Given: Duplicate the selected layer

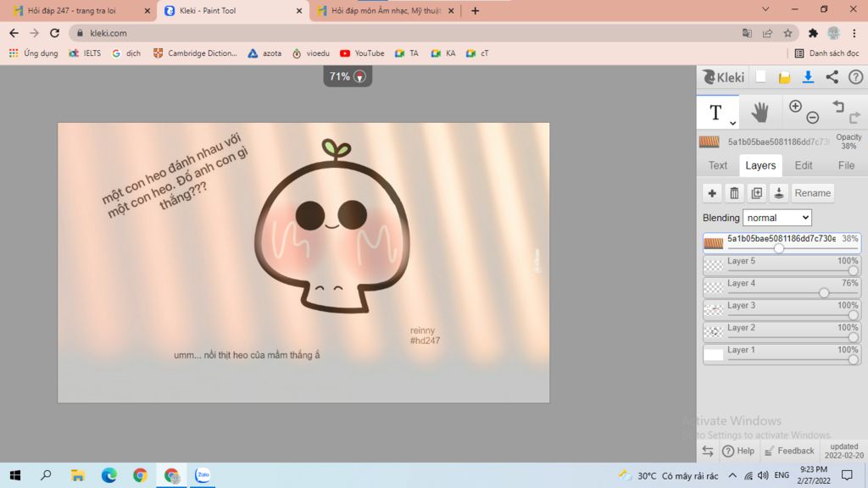Looking at the screenshot, I should (756, 193).
